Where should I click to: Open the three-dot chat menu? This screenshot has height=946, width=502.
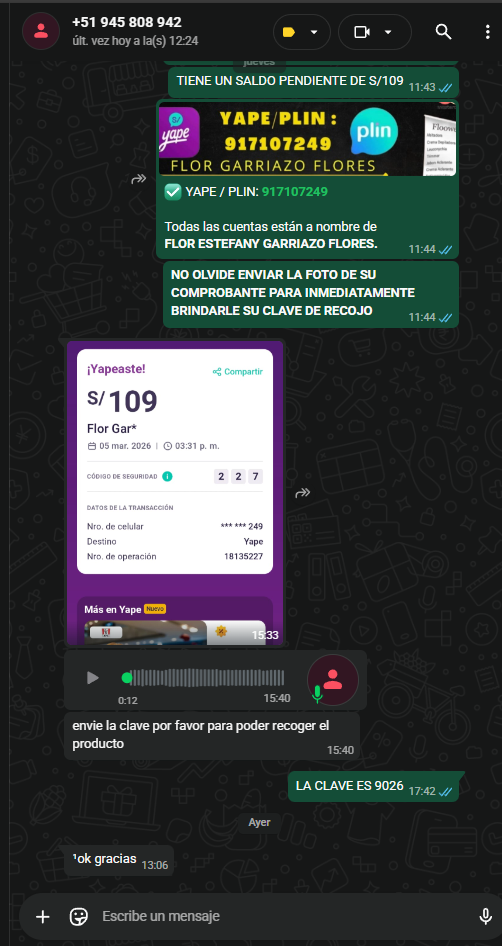488,32
